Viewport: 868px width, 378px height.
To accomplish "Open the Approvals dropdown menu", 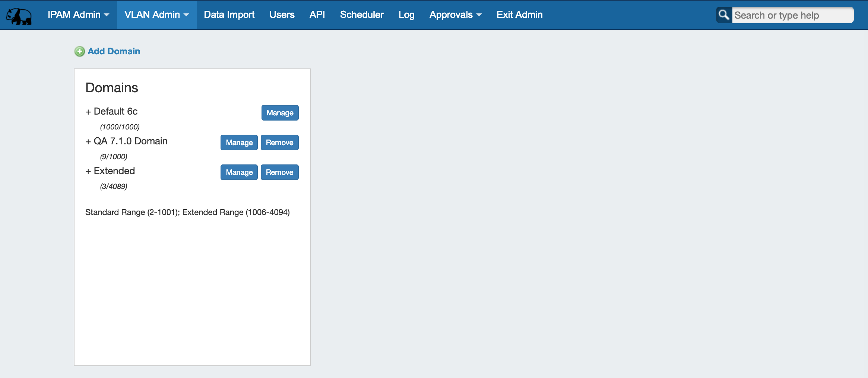I will 455,15.
